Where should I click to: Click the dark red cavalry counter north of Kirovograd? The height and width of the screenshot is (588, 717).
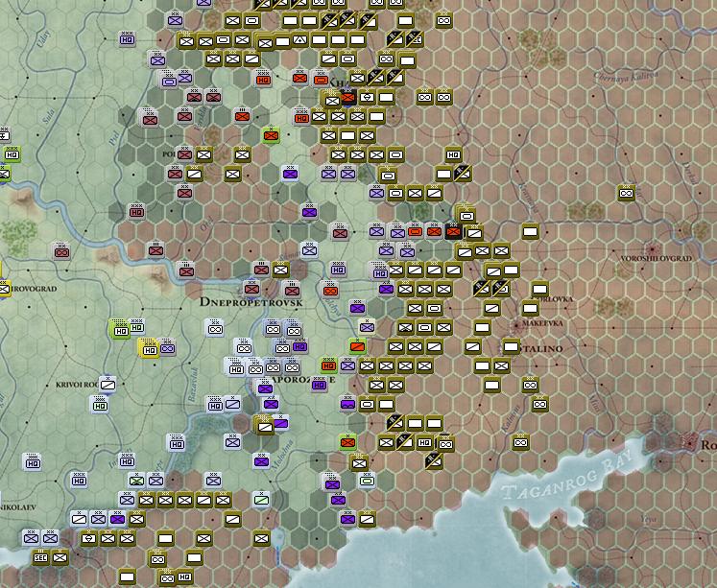tap(61, 251)
